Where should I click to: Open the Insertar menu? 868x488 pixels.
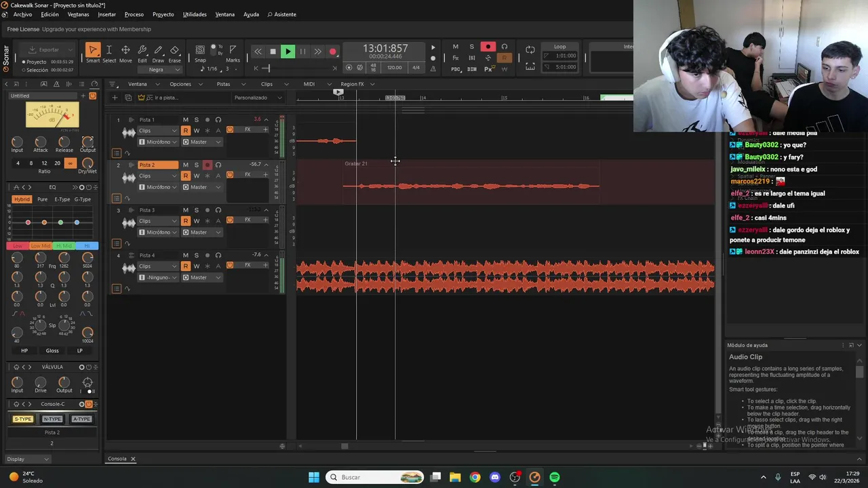point(106,14)
